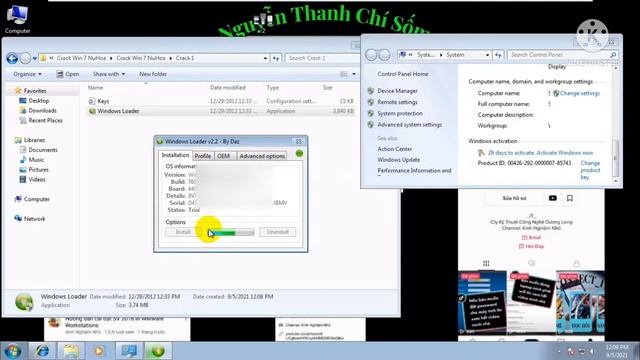Expand System window address bar dropdown

[487, 55]
